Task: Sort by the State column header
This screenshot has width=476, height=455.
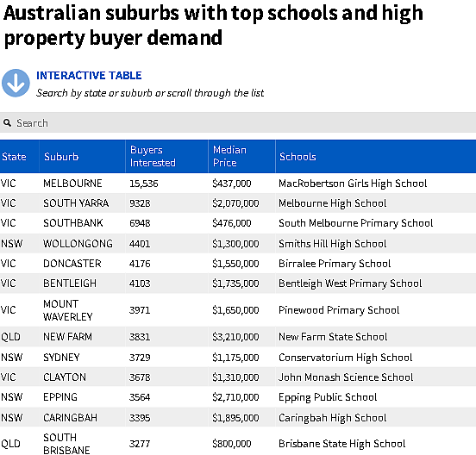Action: (x=14, y=157)
